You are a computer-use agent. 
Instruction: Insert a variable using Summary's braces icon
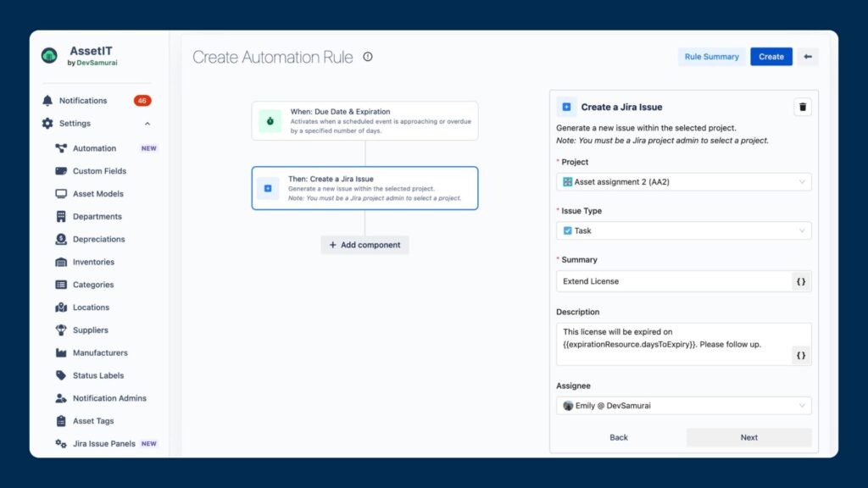800,280
